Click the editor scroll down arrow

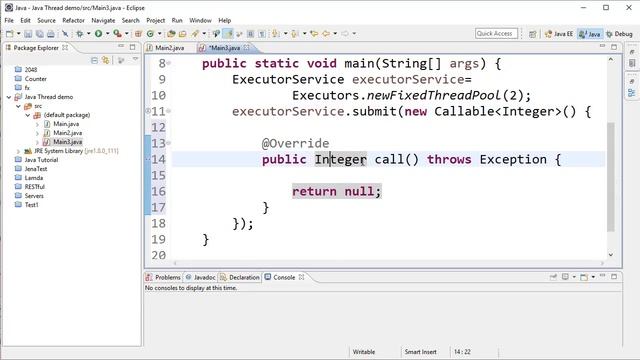[611, 255]
